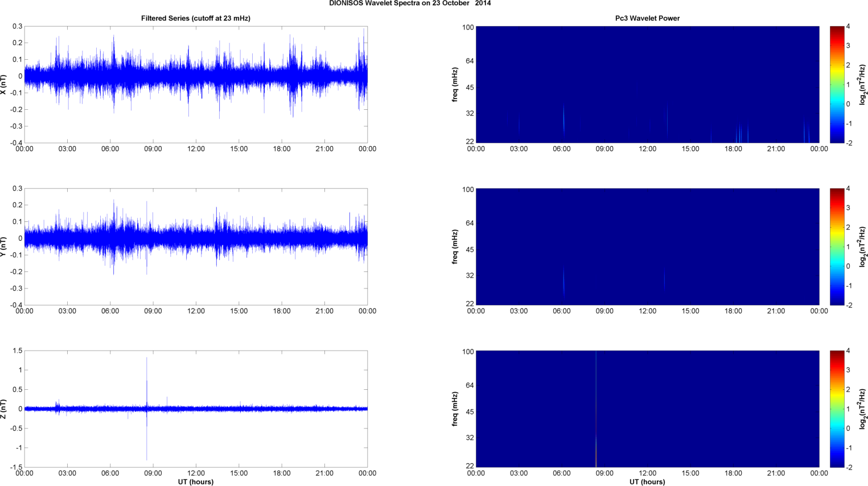
Task: Click the -2 tick on Z wavelet colorbar
Action: click(849, 467)
